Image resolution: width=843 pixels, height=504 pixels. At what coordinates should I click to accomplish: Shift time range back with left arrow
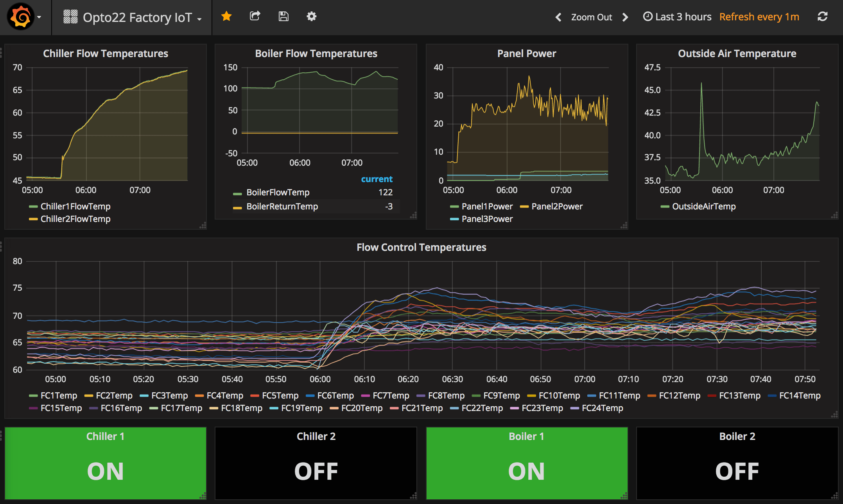558,17
